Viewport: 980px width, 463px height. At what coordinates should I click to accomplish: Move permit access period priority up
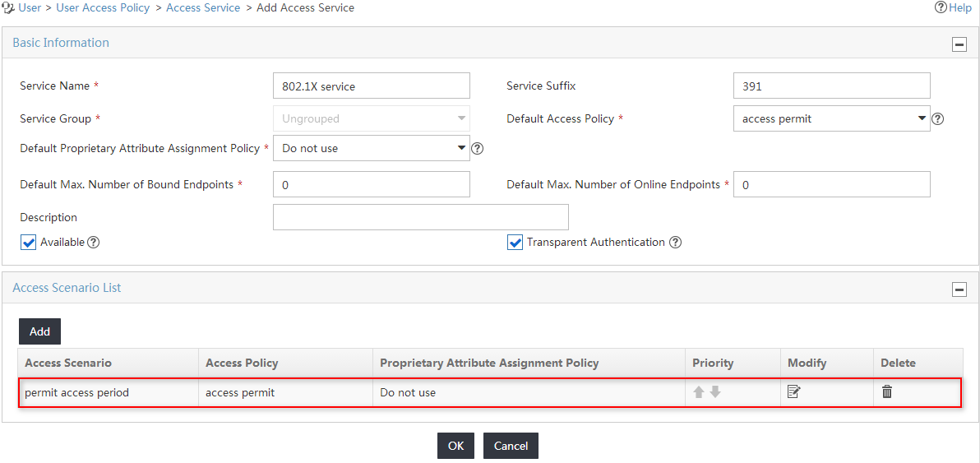pyautogui.click(x=700, y=392)
